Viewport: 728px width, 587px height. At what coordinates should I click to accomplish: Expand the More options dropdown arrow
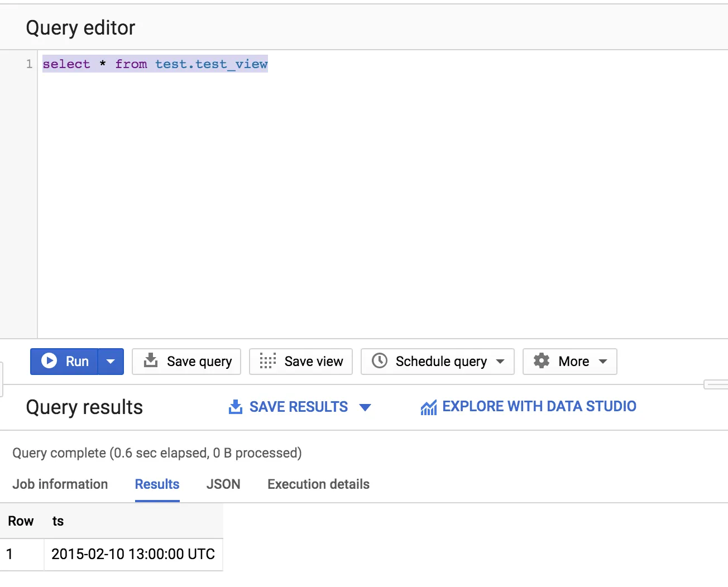(x=603, y=362)
